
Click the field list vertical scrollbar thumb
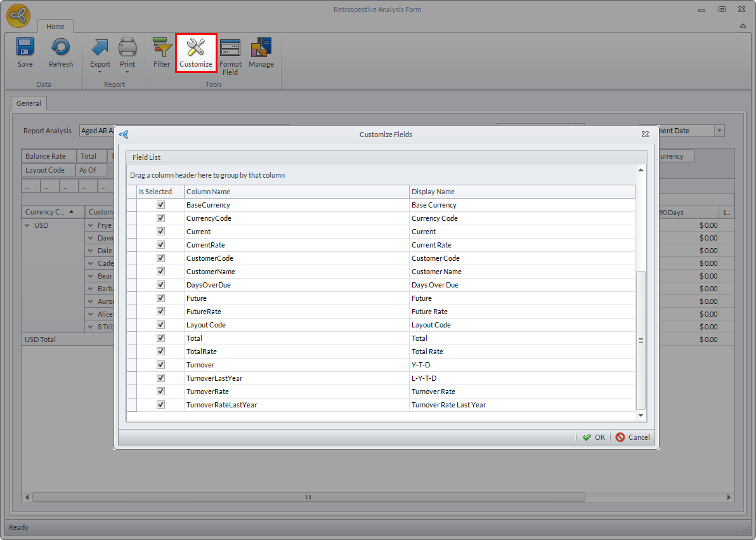[x=641, y=339]
